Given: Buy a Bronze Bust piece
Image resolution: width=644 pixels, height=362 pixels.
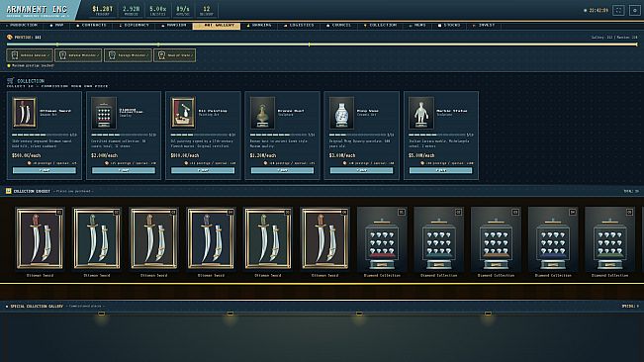Looking at the screenshot, I should pyautogui.click(x=282, y=170).
